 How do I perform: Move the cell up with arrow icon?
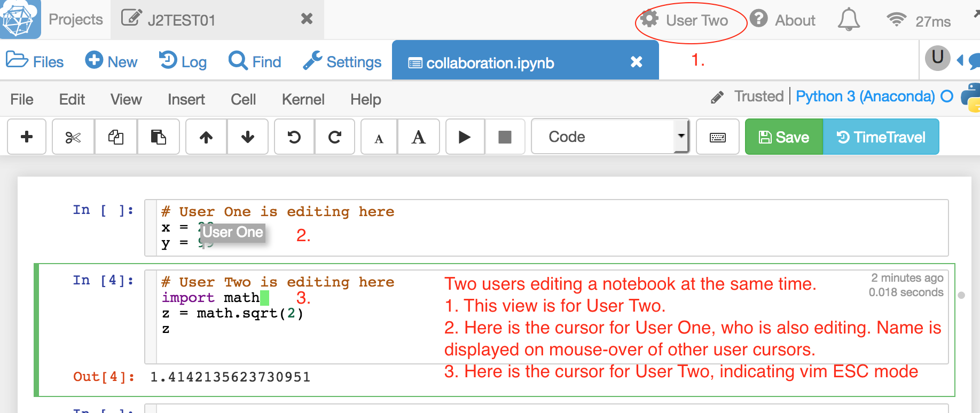[x=206, y=137]
